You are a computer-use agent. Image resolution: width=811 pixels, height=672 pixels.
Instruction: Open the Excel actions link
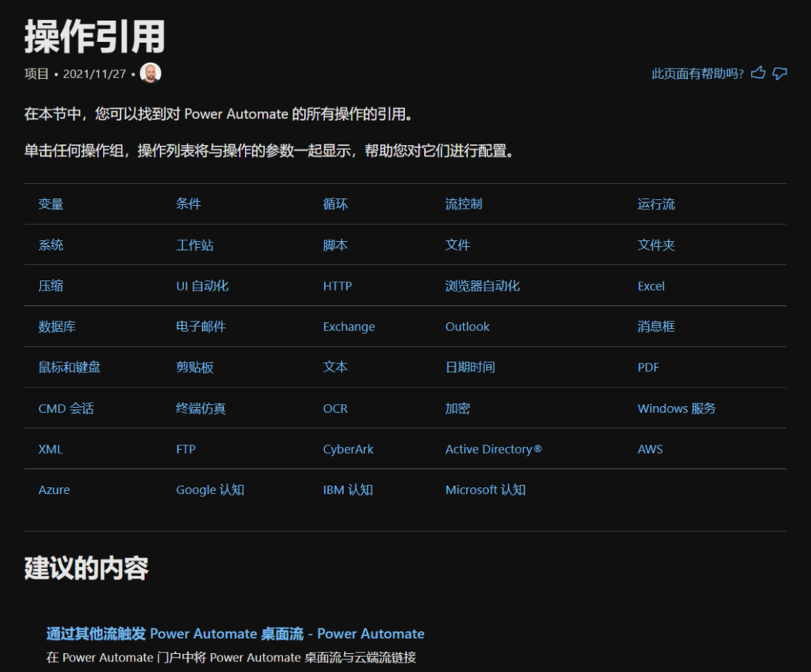coord(650,285)
